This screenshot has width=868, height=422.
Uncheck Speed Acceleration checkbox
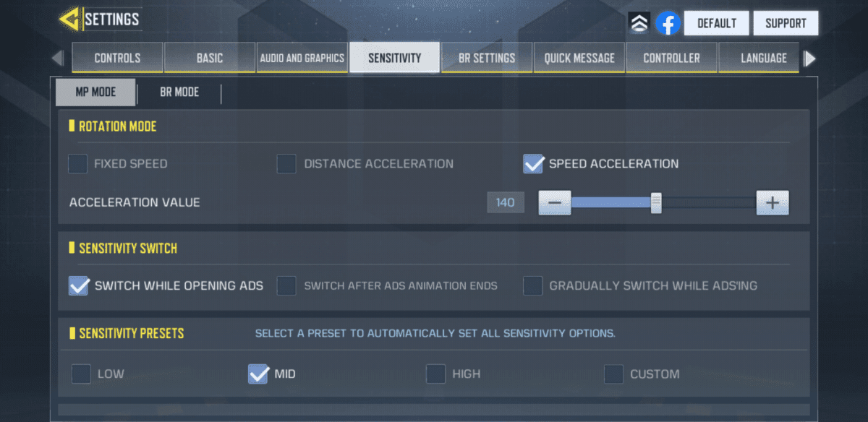coord(533,164)
